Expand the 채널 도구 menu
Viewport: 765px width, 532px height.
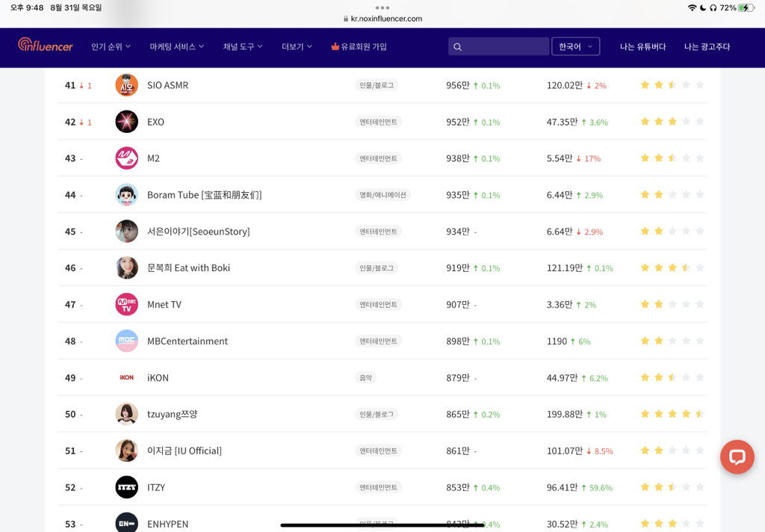pos(243,46)
